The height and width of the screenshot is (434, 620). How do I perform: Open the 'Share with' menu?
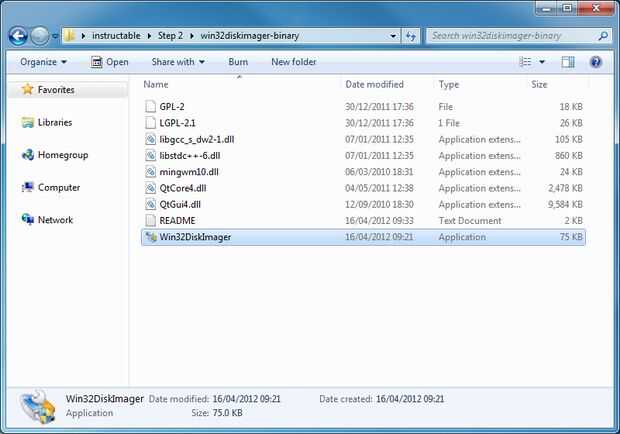[x=178, y=62]
